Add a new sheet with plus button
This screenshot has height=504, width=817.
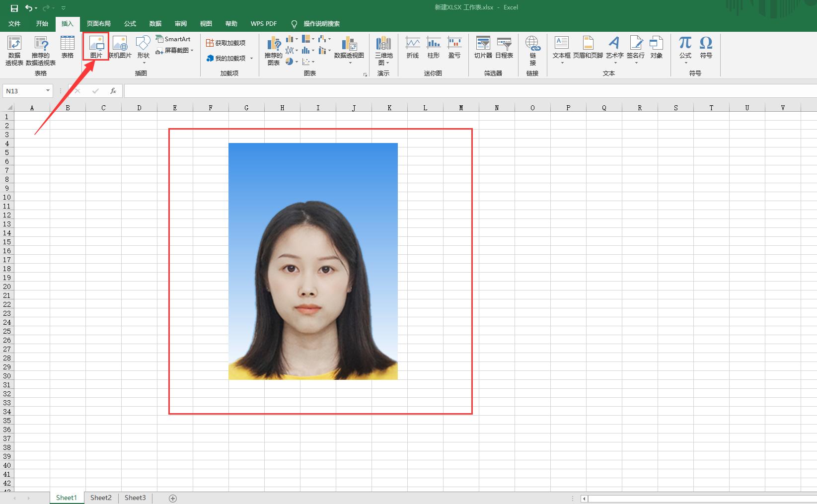[173, 498]
